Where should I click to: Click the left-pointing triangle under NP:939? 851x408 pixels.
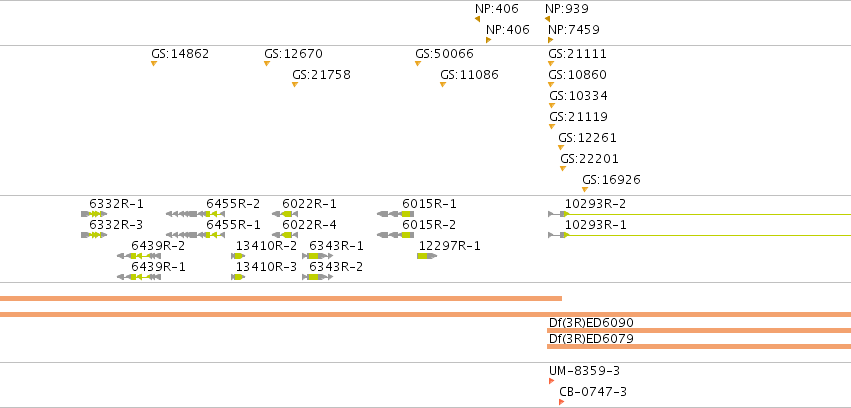pyautogui.click(x=548, y=19)
